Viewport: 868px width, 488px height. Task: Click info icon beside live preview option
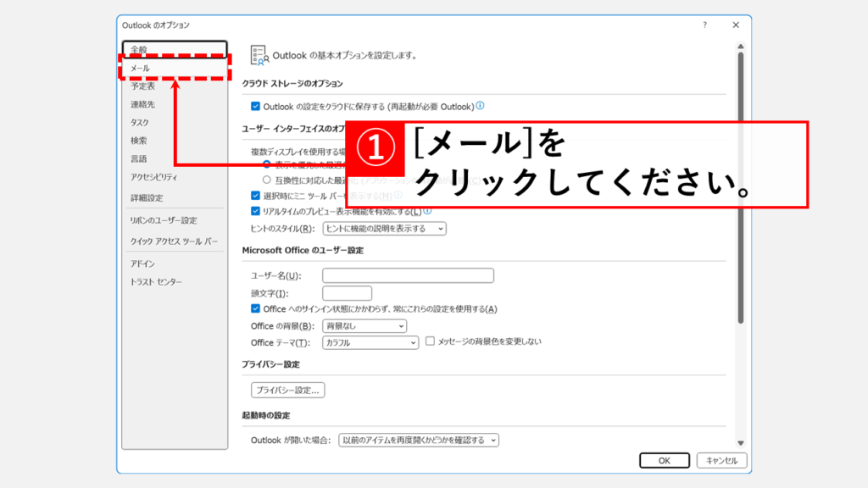tap(427, 211)
